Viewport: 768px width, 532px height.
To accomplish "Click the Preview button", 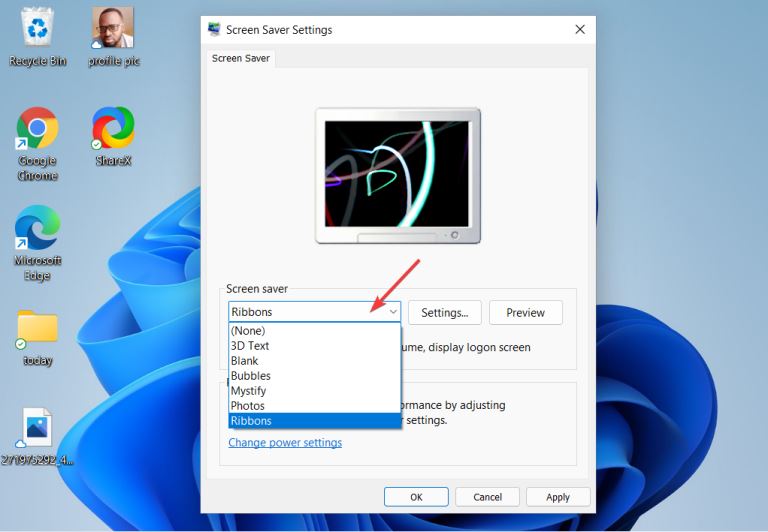I will [x=526, y=313].
